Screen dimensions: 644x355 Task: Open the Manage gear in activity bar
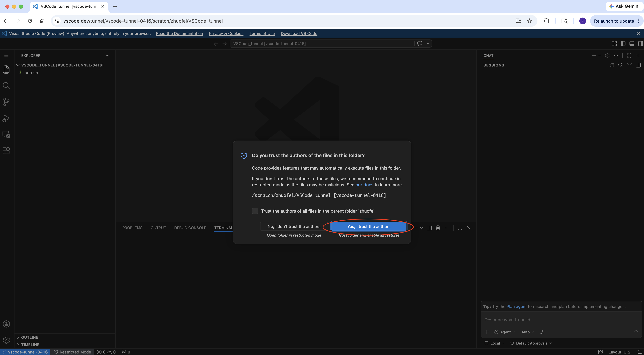(x=6, y=340)
